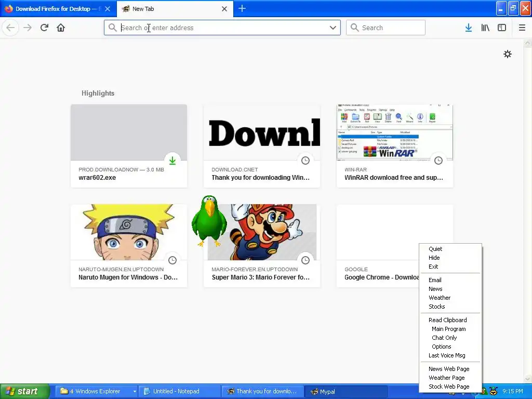Go forward with the forward arrow
Screen dimensions: 532x399
28,28
